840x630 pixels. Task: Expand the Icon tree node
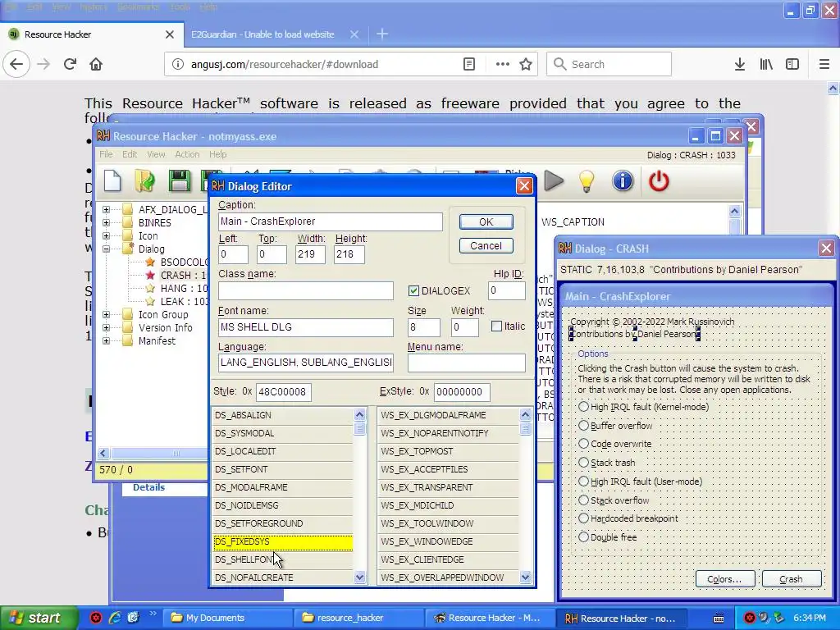coord(106,235)
